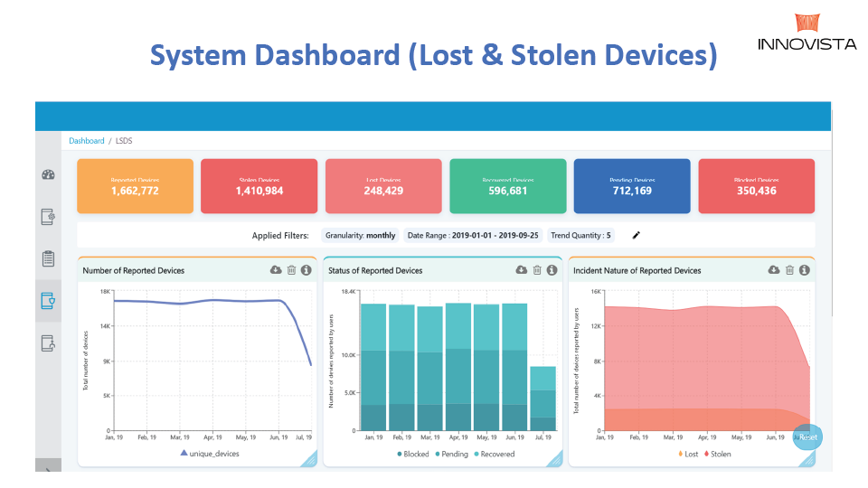Show info for Incident Nature of Reported Devices

pyautogui.click(x=804, y=270)
